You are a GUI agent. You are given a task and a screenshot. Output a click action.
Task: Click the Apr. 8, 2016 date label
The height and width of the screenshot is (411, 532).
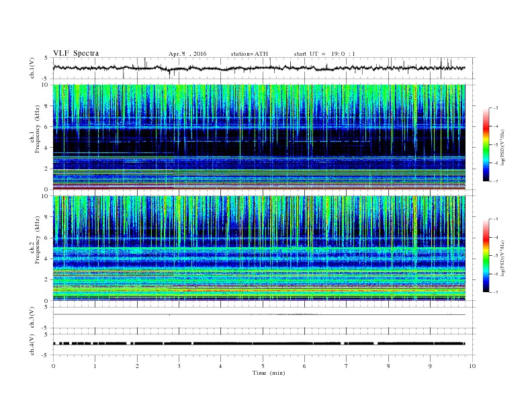pos(188,53)
